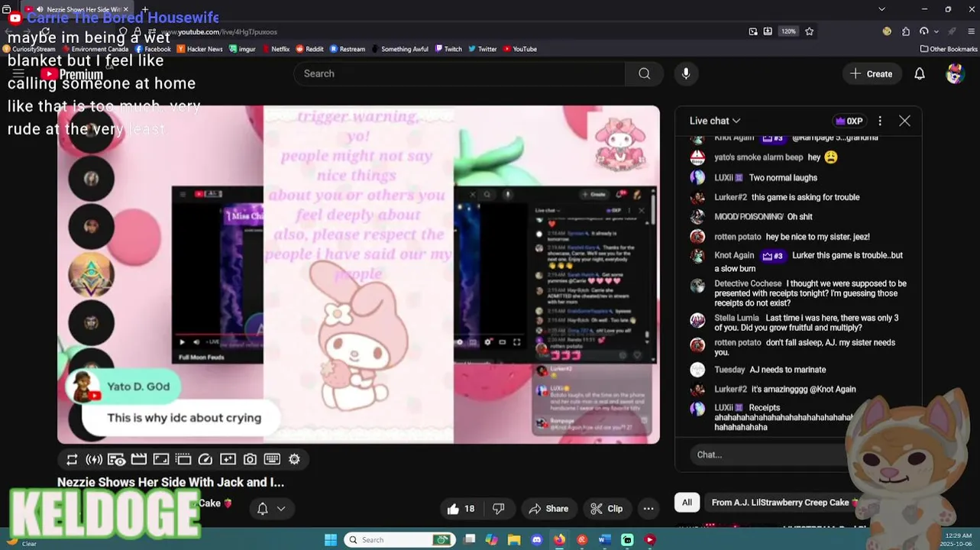Open playback speed gauge icon
This screenshot has width=980, height=550.
[x=205, y=459]
